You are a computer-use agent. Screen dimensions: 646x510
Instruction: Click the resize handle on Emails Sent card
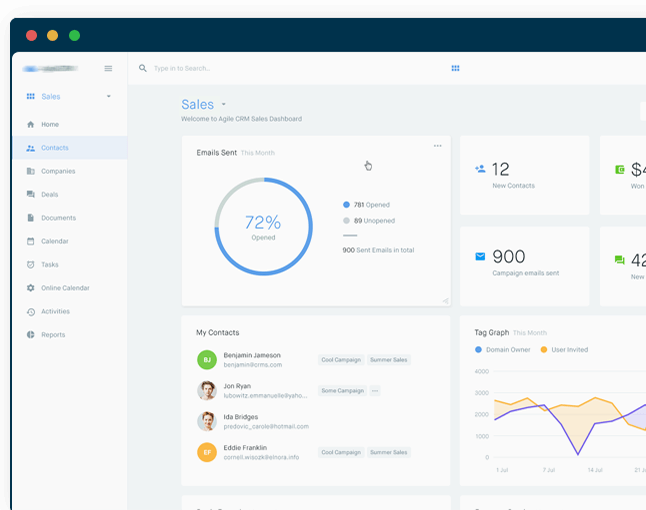tap(444, 300)
